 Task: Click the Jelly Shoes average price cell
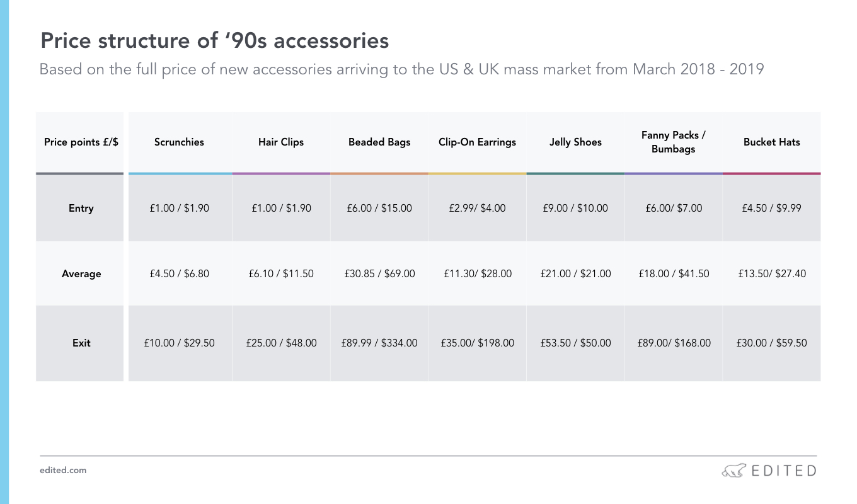coord(575,274)
